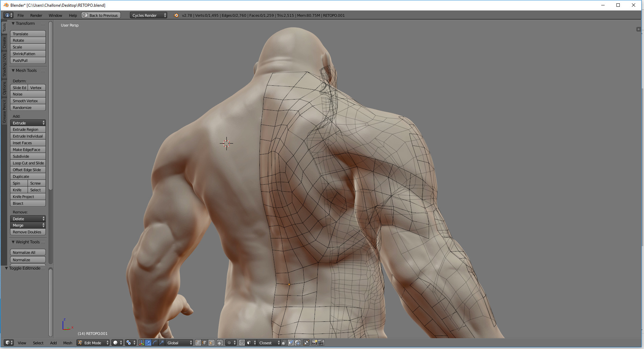Switch to the Create tab
Viewport: 644px width, 349px height.
4,43
